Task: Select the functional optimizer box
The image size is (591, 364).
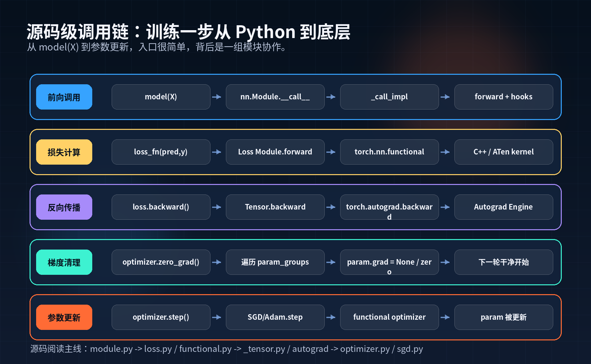Action: point(389,317)
